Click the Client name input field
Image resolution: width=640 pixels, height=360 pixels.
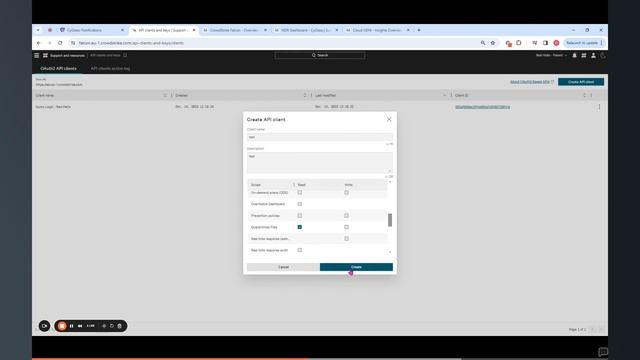pyautogui.click(x=320, y=137)
